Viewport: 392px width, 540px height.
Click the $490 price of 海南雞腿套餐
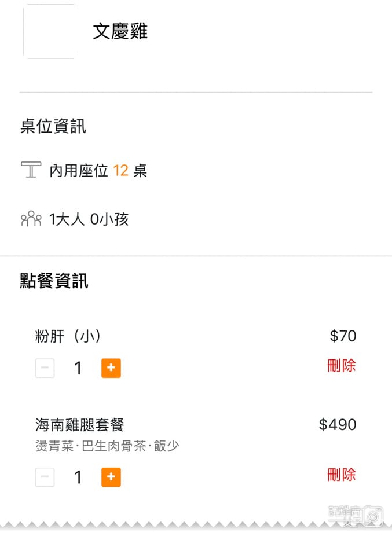click(337, 424)
